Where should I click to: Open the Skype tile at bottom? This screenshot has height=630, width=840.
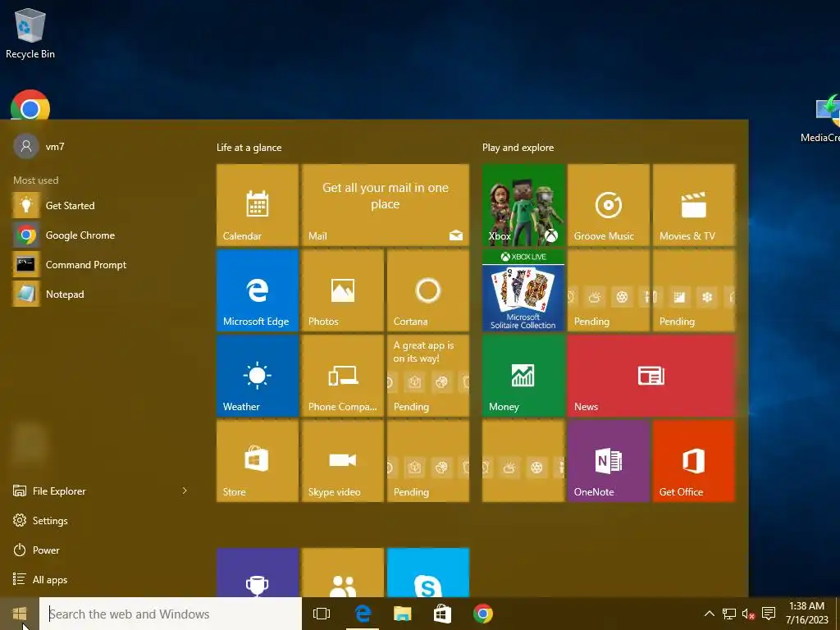tap(427, 572)
